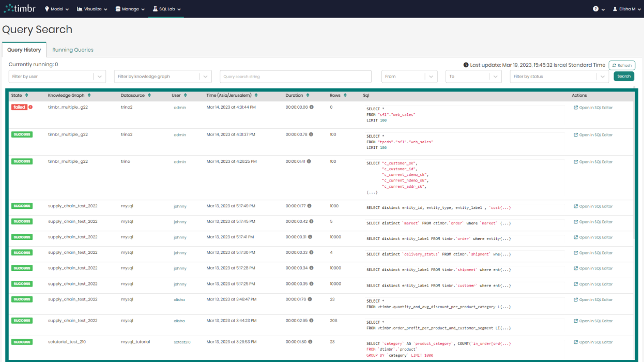Click the help question mark icon
644x362 pixels.
594,8
